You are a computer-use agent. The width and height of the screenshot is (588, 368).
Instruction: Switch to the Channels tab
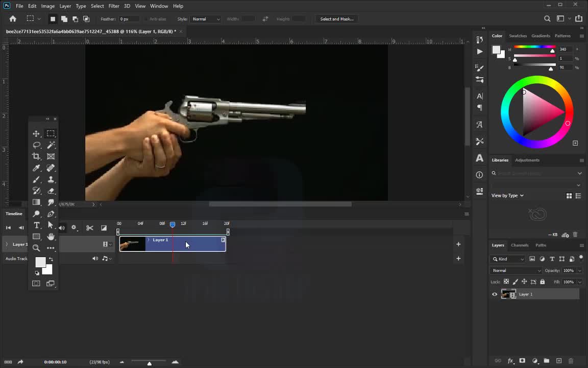click(x=520, y=245)
